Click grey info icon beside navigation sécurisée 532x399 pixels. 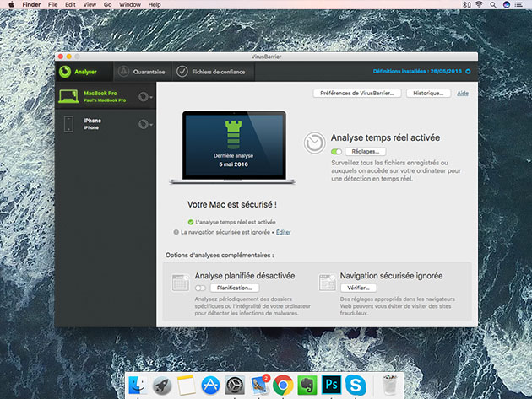point(176,232)
